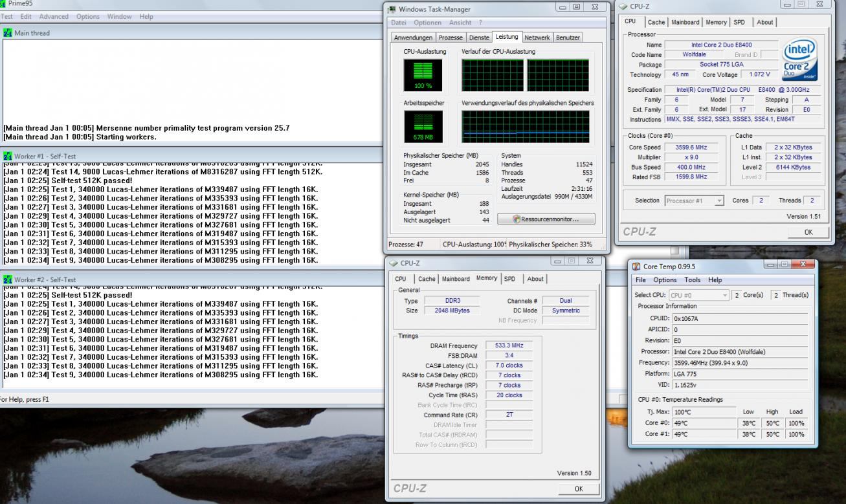The width and height of the screenshot is (846, 504).
Task: Click the Core #0 temperature 49°C value
Action: 704,423
